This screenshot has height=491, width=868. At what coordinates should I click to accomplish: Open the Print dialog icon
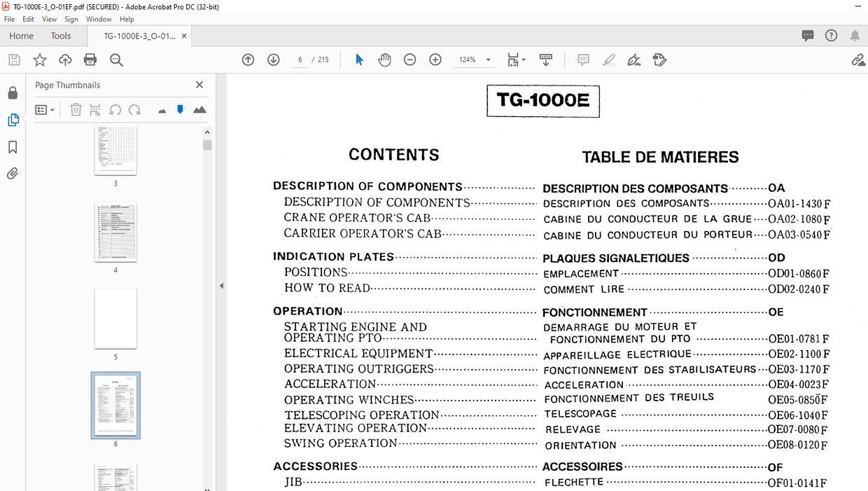[90, 60]
